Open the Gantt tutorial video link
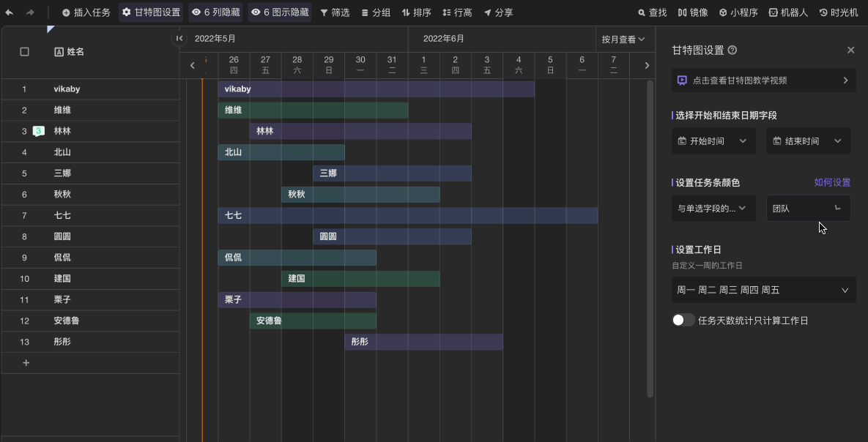This screenshot has width=868, height=442. click(763, 80)
